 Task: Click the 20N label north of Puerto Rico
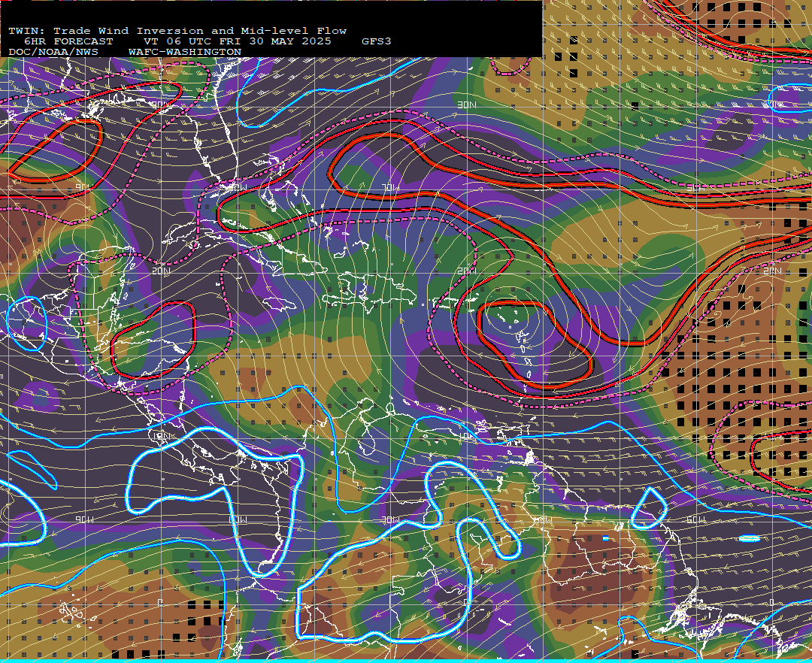point(467,271)
